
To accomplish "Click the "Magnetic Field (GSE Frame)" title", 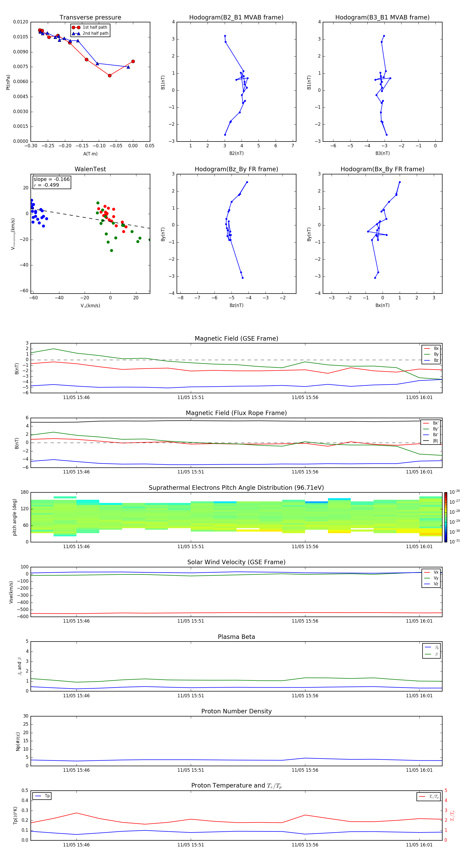I will click(236, 339).
